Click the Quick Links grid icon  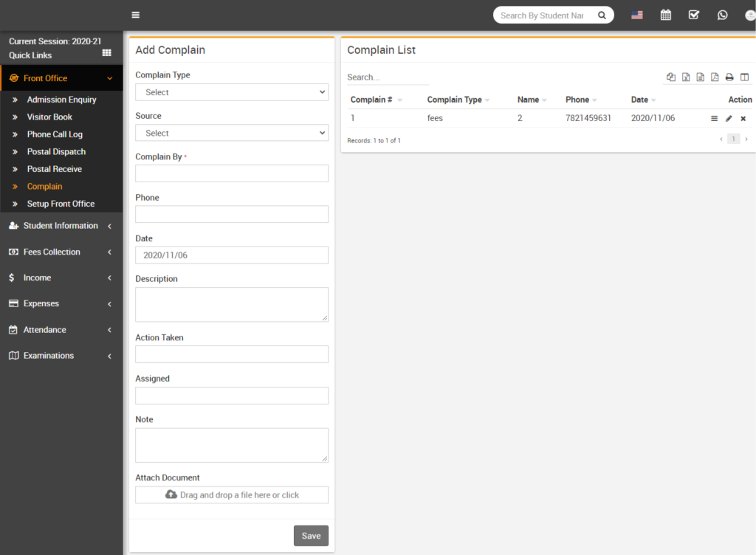106,53
